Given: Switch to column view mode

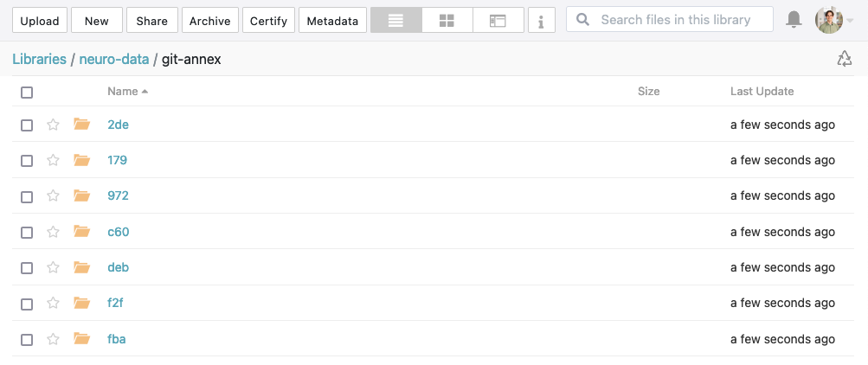Looking at the screenshot, I should [498, 21].
